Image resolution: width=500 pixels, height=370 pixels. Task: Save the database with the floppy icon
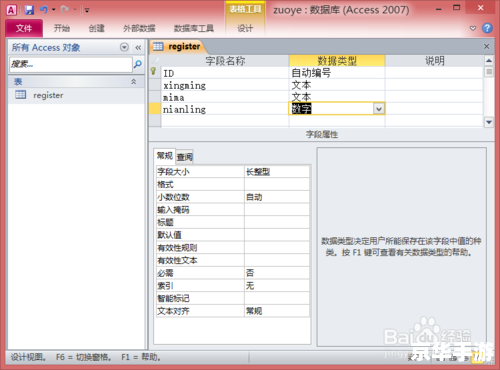click(x=29, y=10)
